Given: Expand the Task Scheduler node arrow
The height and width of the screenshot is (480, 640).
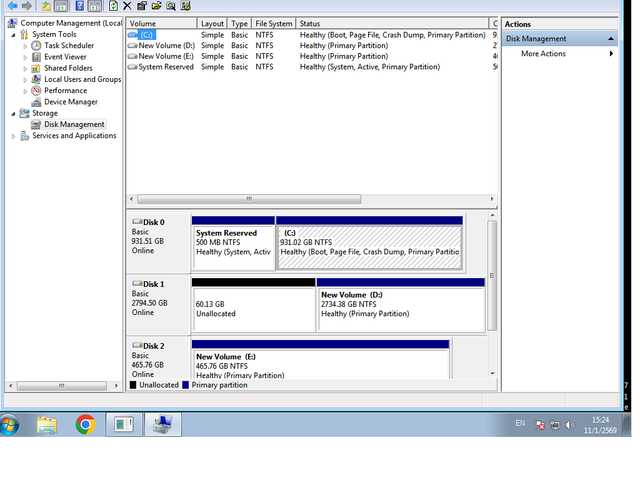Looking at the screenshot, I should tap(25, 46).
